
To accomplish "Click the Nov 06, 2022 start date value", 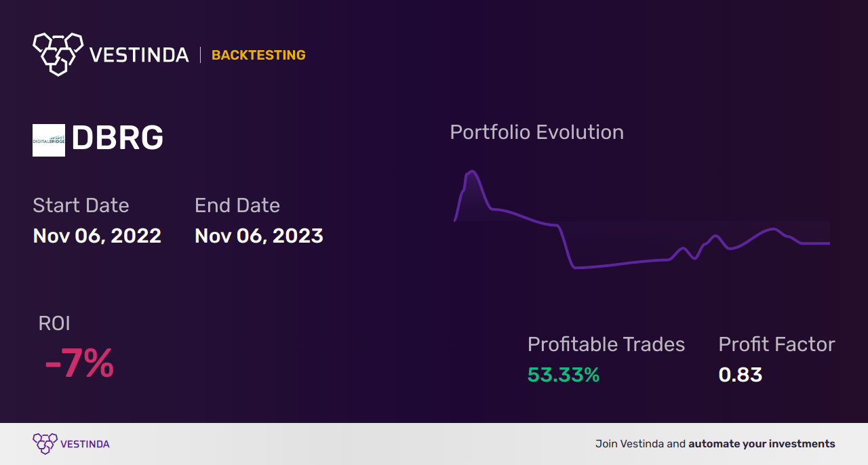I will tap(97, 235).
